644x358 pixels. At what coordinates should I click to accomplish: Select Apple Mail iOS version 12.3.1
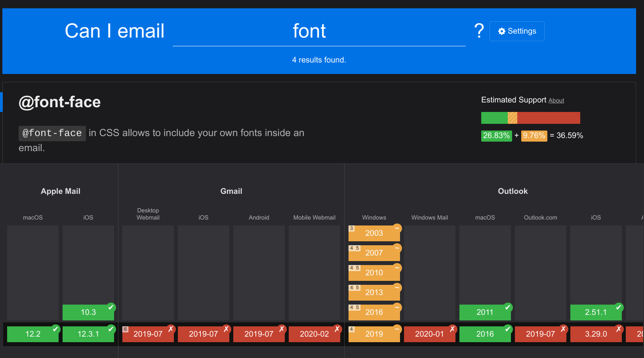pyautogui.click(x=88, y=334)
